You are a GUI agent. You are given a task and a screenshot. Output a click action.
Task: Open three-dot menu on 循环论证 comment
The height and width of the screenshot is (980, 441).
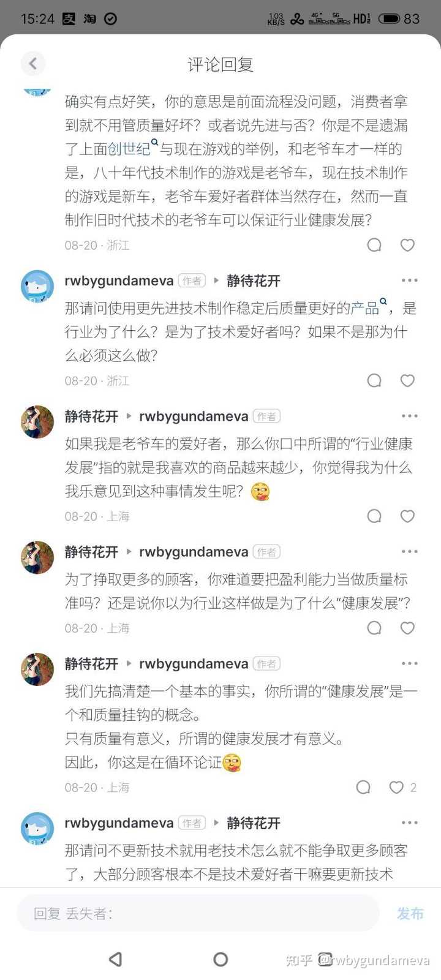(x=409, y=663)
